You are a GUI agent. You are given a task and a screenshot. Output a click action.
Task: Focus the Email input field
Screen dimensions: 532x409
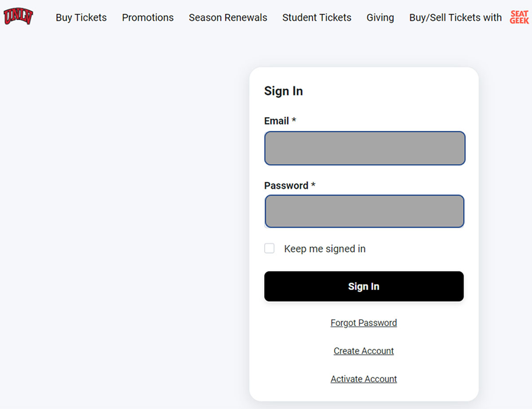pos(365,148)
